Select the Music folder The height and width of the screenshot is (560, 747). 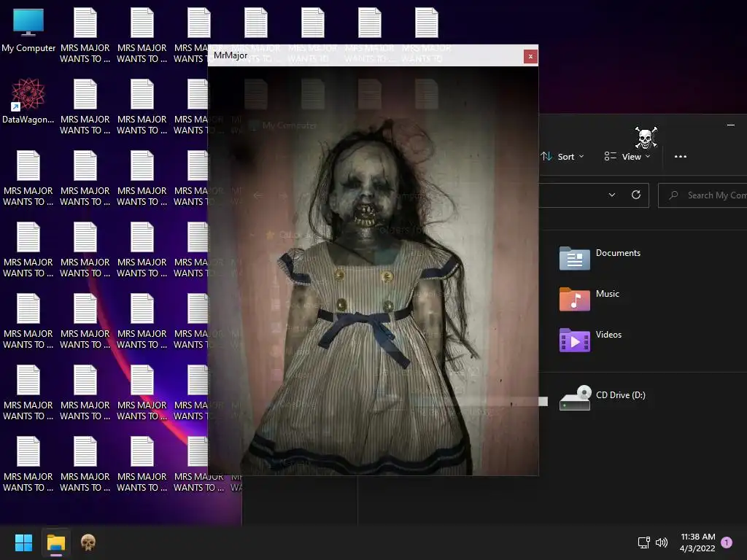(x=589, y=298)
